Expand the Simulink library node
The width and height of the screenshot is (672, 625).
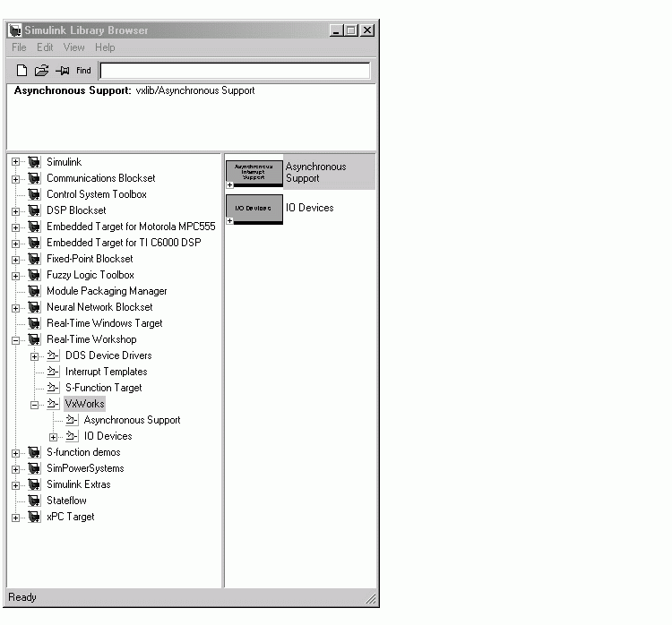(x=15, y=162)
